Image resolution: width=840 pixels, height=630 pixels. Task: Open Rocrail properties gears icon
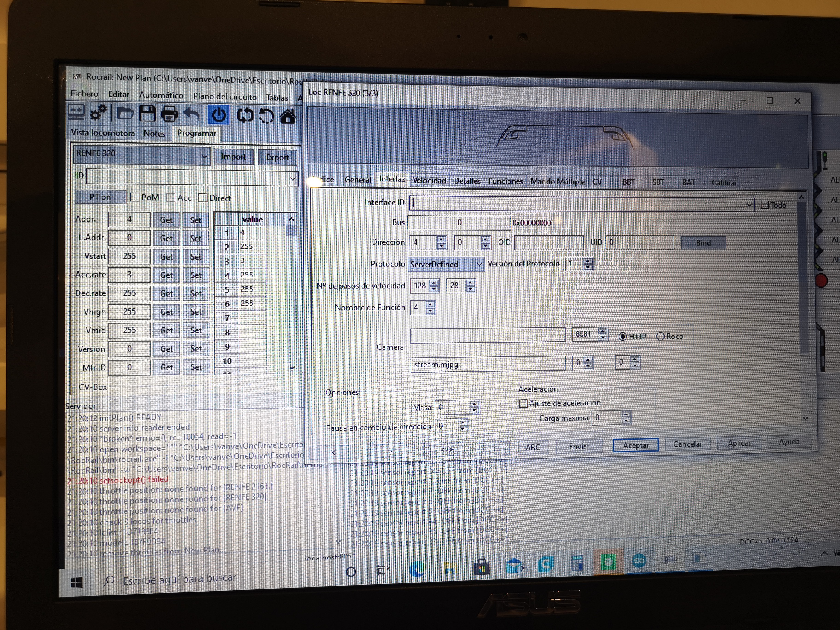pyautogui.click(x=98, y=113)
